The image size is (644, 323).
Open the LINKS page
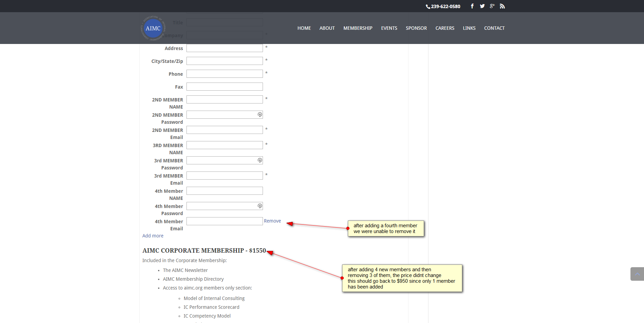(469, 28)
